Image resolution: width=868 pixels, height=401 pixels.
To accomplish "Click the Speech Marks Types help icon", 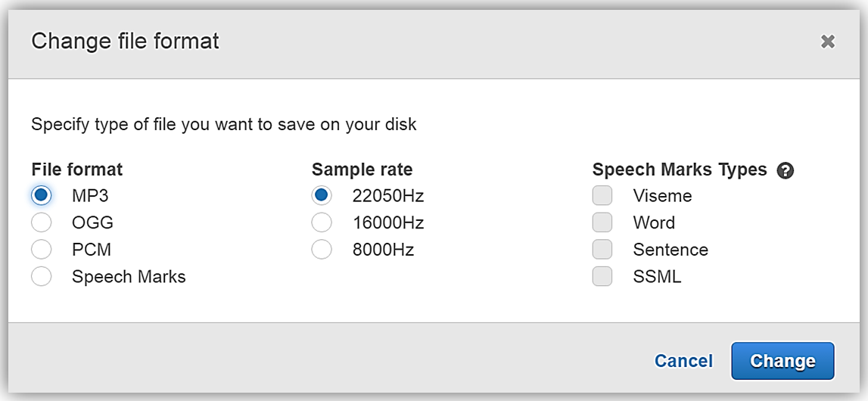I will click(x=786, y=170).
